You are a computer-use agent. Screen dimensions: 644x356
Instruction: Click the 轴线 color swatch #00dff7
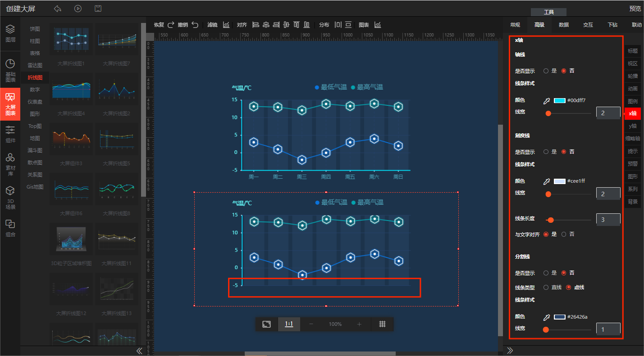(x=559, y=100)
